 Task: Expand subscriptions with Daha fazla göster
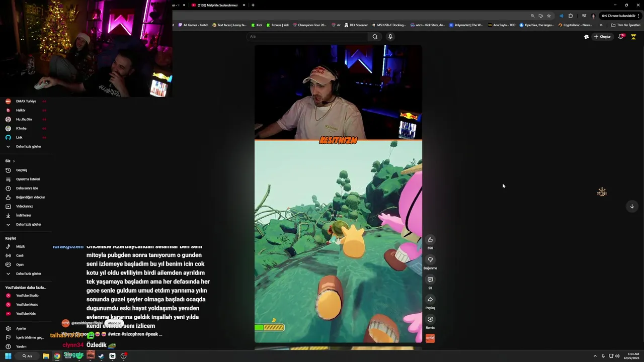pyautogui.click(x=26, y=146)
